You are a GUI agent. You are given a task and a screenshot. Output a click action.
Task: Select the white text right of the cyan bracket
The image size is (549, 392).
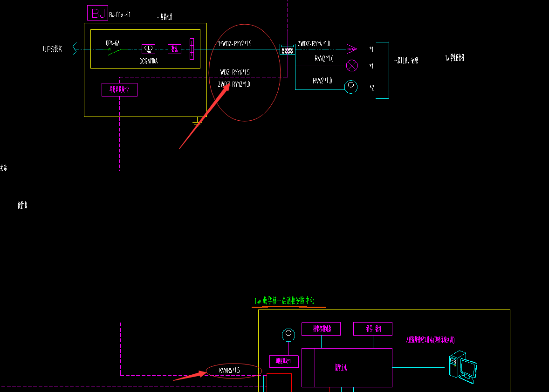click(406, 61)
